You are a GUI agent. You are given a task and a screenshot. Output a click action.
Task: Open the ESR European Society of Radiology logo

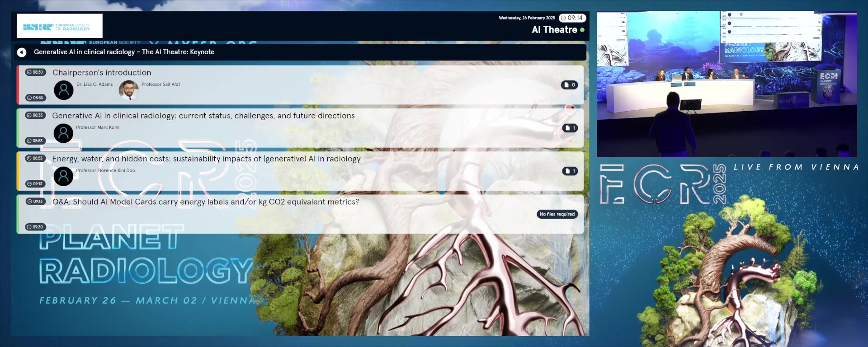[x=60, y=26]
